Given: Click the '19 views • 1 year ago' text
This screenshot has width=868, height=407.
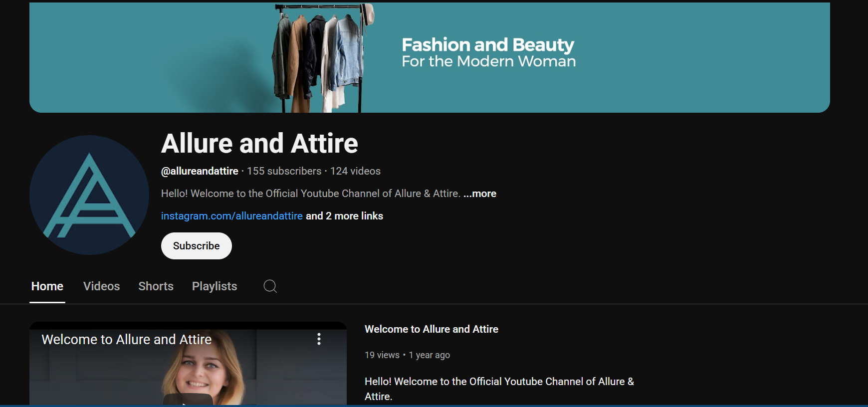Looking at the screenshot, I should (x=407, y=355).
